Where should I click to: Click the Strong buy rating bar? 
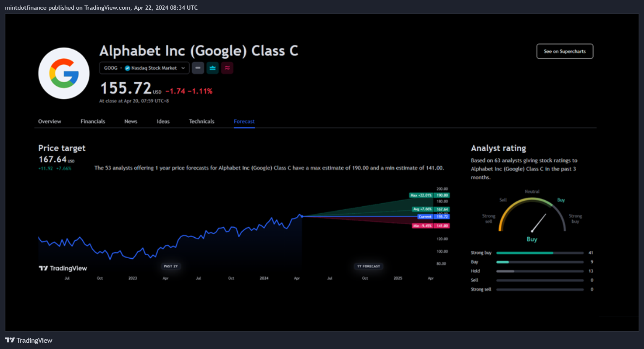540,253
